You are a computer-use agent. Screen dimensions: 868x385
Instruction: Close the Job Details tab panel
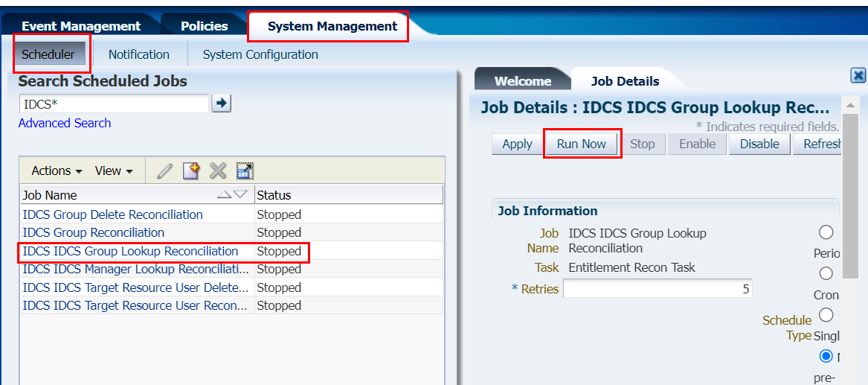coord(858,75)
